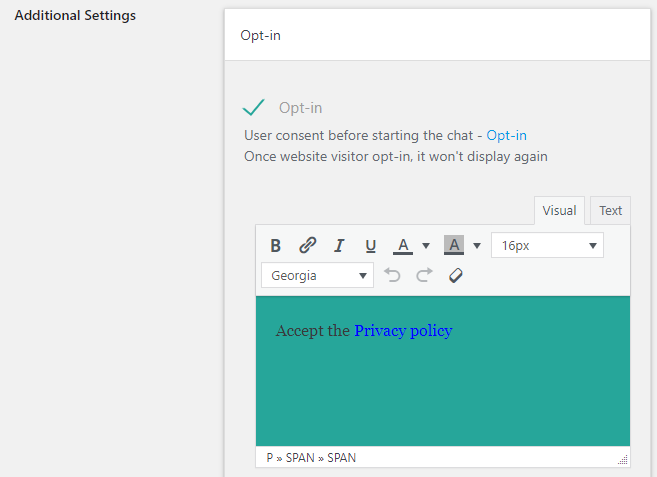Open the background color dropdown arrow
657x477 pixels.
coord(477,246)
